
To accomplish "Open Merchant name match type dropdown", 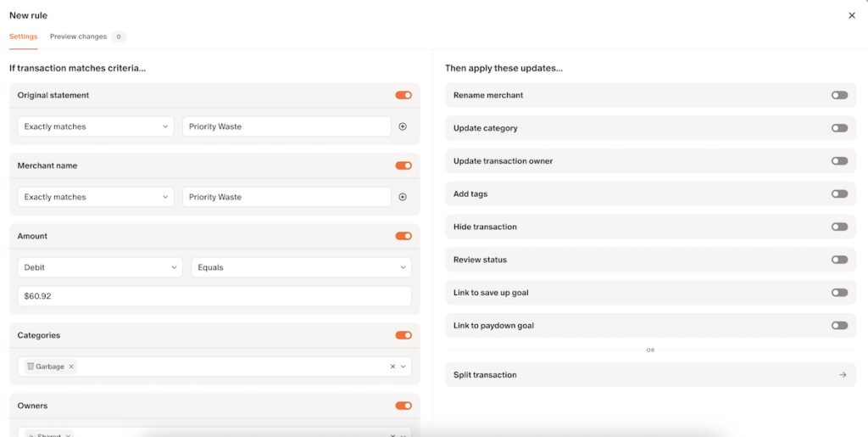I will 96,197.
